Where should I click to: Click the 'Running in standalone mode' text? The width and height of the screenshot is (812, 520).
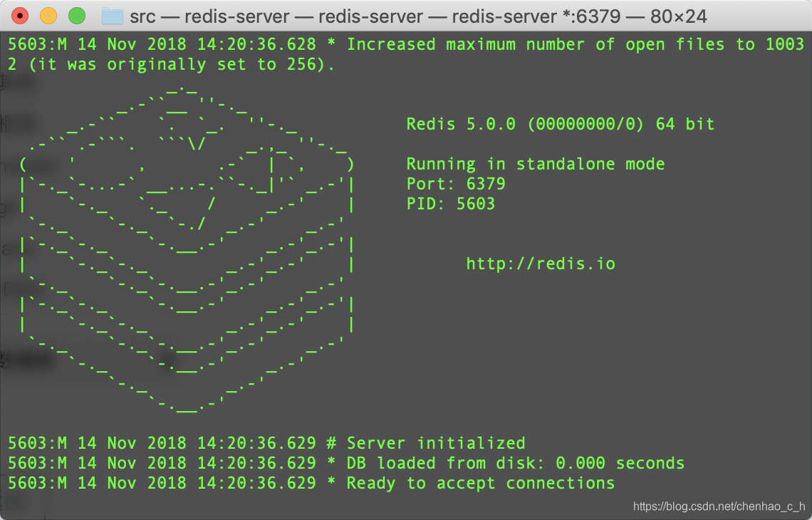536,164
